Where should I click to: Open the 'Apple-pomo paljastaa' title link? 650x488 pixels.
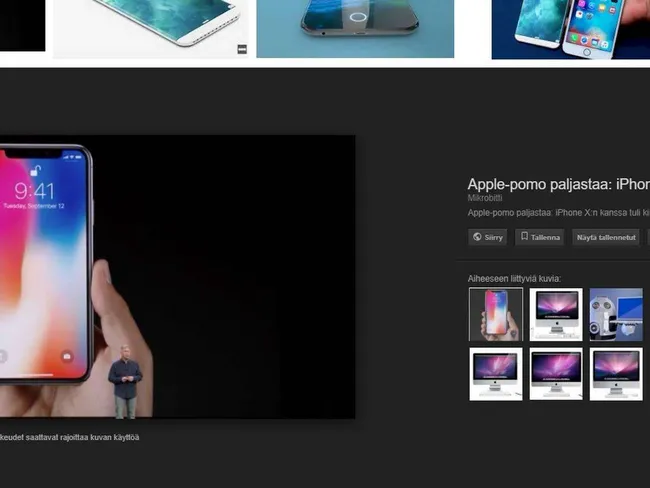pos(558,184)
